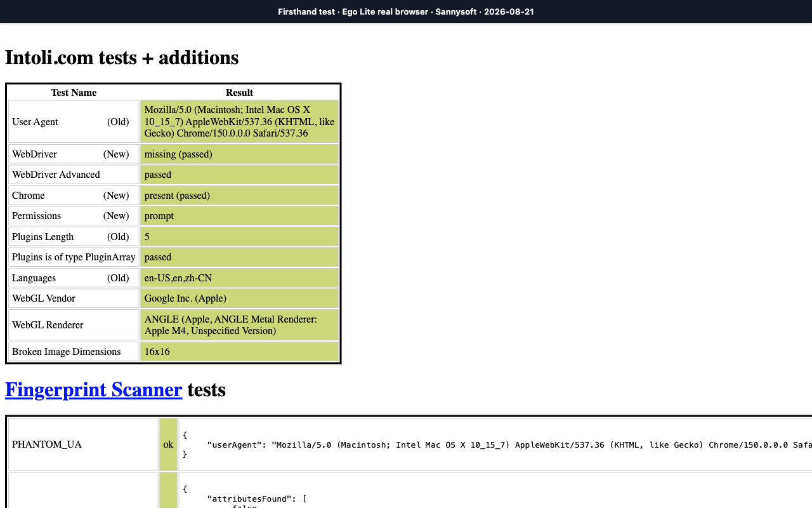Image resolution: width=812 pixels, height=508 pixels.
Task: Click the 'ok' status cell for PHANTOM_UA
Action: (168, 444)
